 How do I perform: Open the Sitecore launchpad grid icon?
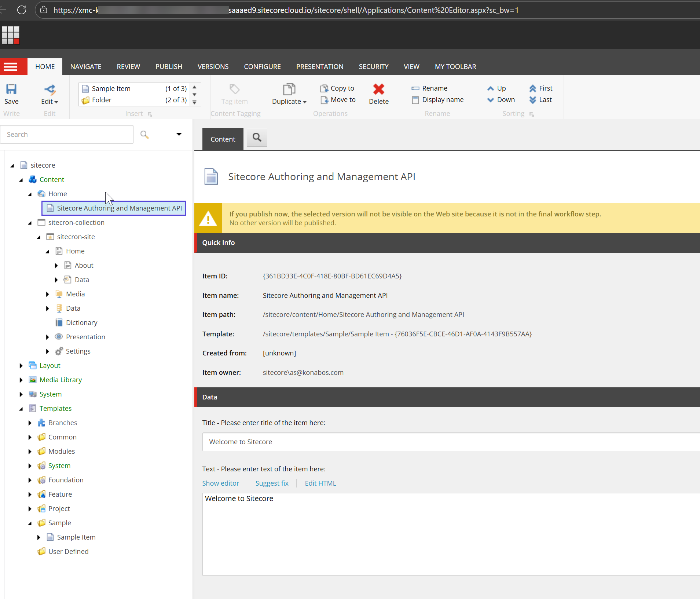11,35
